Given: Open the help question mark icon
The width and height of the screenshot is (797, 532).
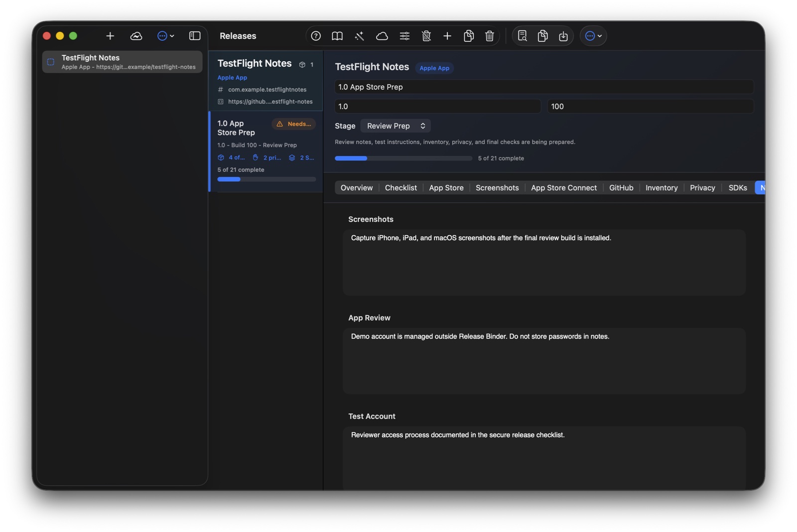Looking at the screenshot, I should point(316,36).
